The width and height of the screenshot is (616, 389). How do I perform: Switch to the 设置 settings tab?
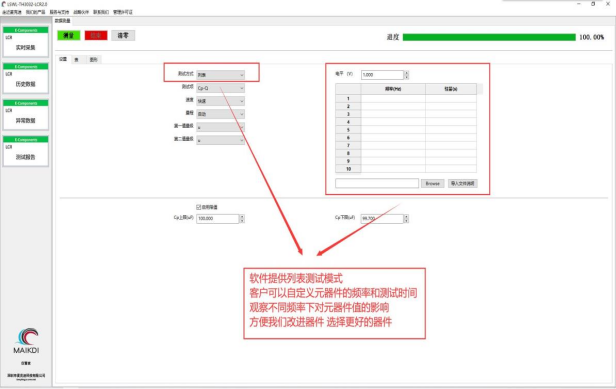pyautogui.click(x=63, y=59)
